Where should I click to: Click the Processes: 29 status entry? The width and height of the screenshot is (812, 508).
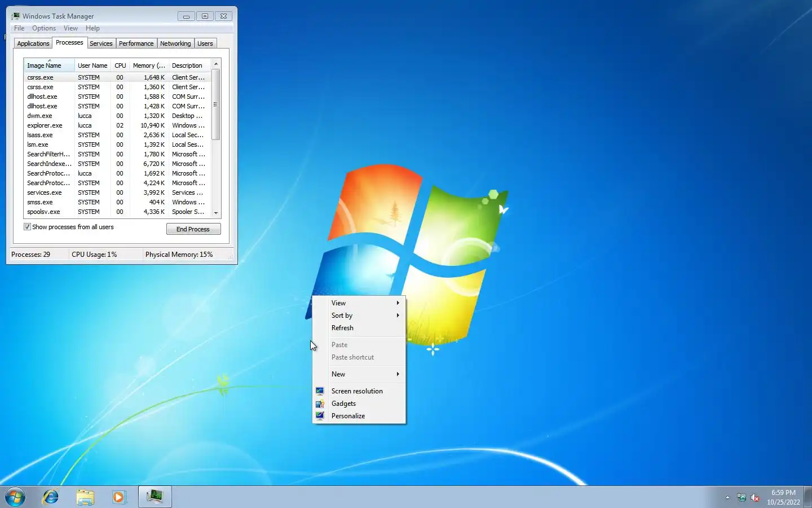(x=30, y=255)
